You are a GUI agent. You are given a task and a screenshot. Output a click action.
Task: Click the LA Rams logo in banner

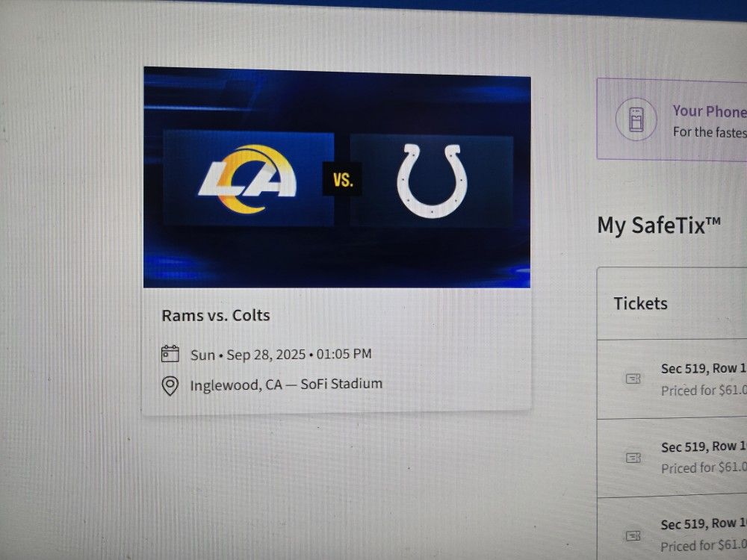247,179
